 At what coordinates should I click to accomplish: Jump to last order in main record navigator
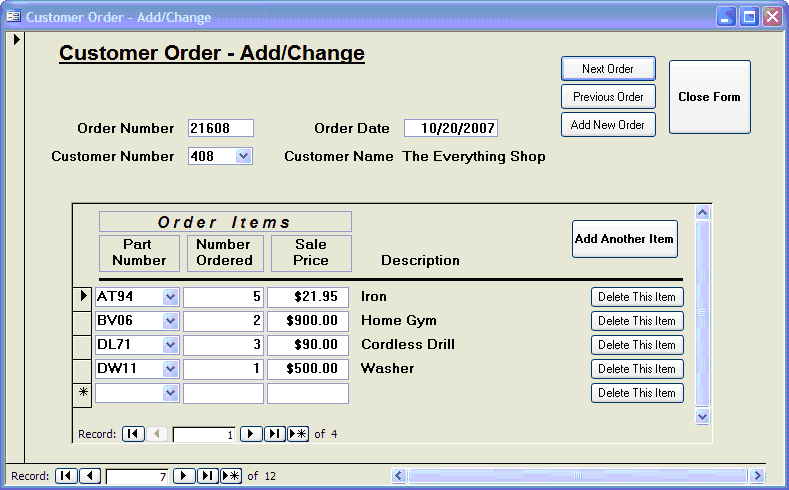click(207, 476)
